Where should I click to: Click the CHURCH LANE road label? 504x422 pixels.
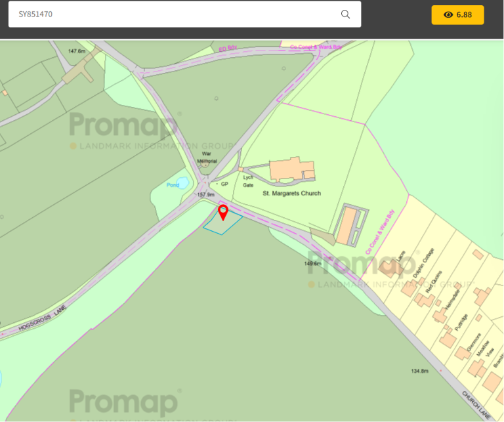pyautogui.click(x=476, y=405)
